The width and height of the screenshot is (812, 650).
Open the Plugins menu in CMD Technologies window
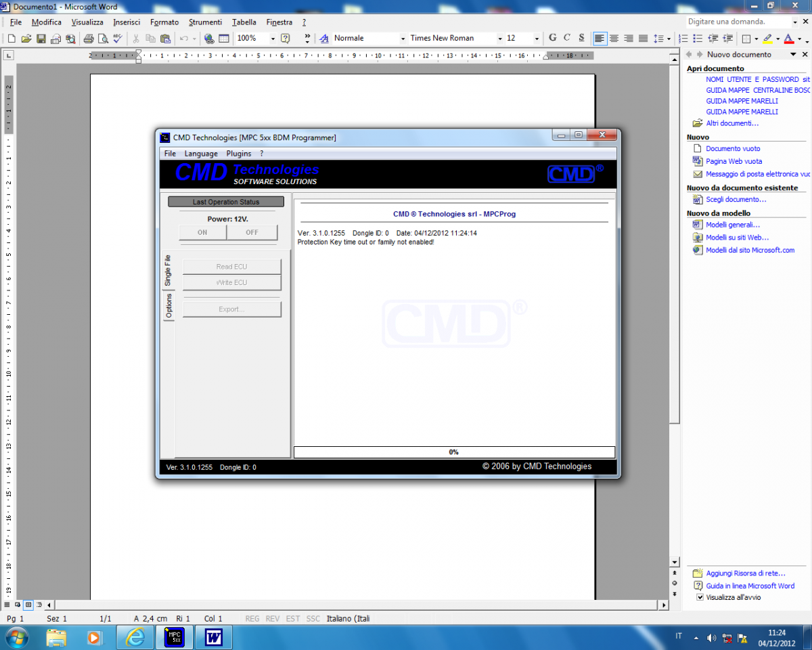click(239, 154)
